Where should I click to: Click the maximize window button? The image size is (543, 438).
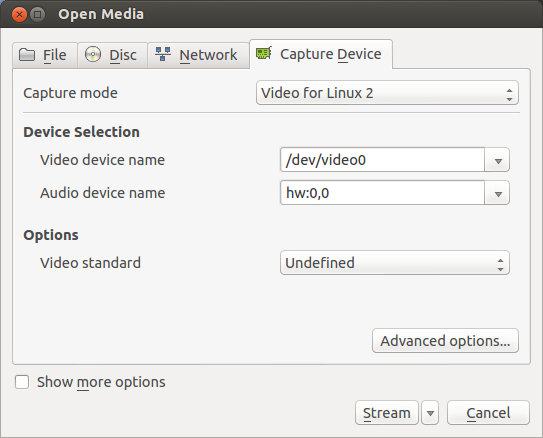[x=37, y=15]
